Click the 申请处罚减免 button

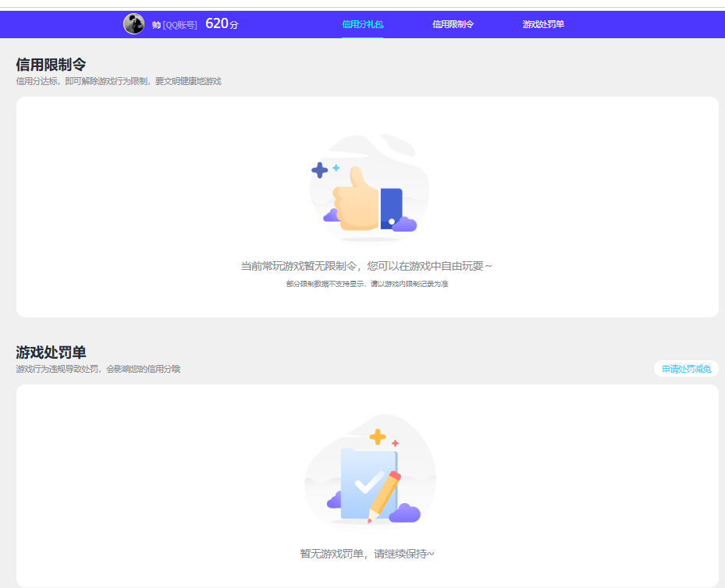click(686, 367)
